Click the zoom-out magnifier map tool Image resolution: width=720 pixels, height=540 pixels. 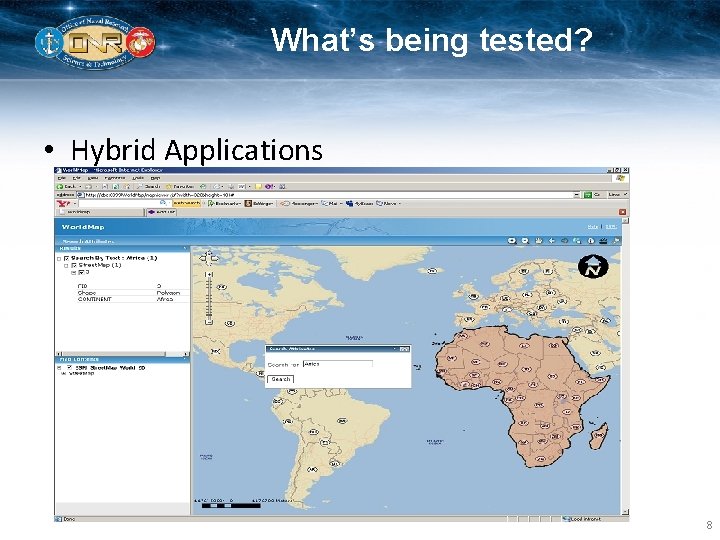coord(525,241)
